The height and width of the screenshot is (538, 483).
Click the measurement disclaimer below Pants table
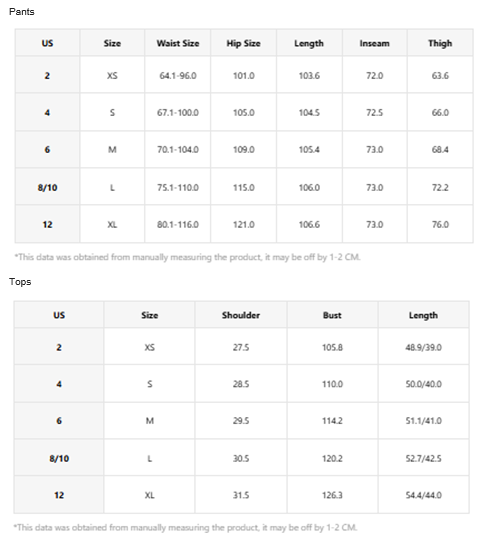coord(187,257)
